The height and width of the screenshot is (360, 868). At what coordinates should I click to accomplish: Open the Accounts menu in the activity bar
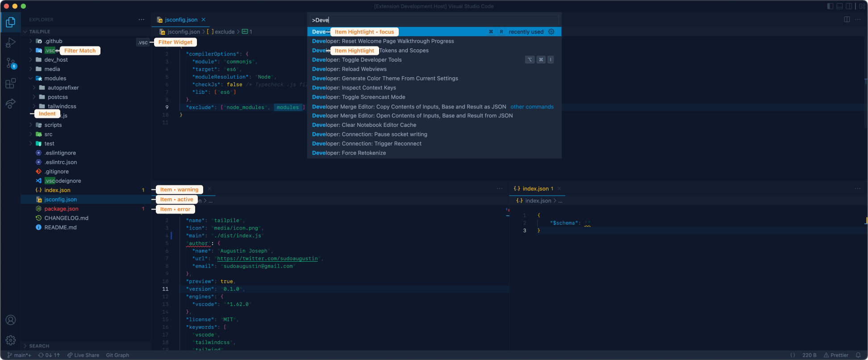(11, 320)
